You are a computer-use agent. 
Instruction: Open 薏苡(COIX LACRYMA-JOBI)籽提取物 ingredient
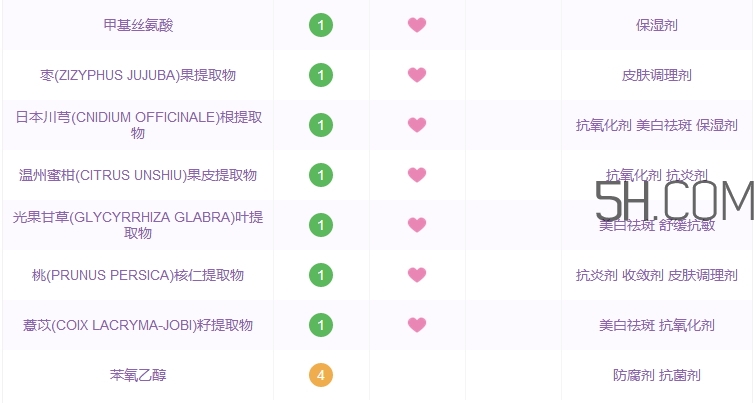click(138, 325)
